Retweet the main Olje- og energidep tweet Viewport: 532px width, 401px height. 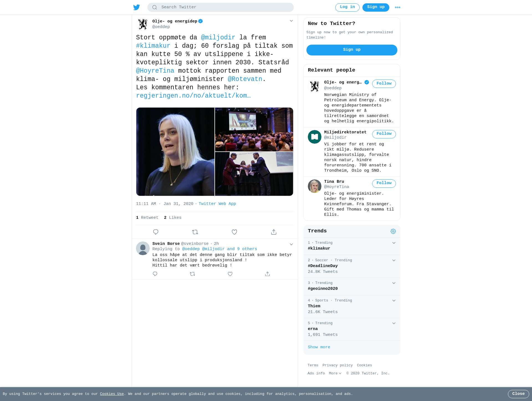pyautogui.click(x=195, y=232)
